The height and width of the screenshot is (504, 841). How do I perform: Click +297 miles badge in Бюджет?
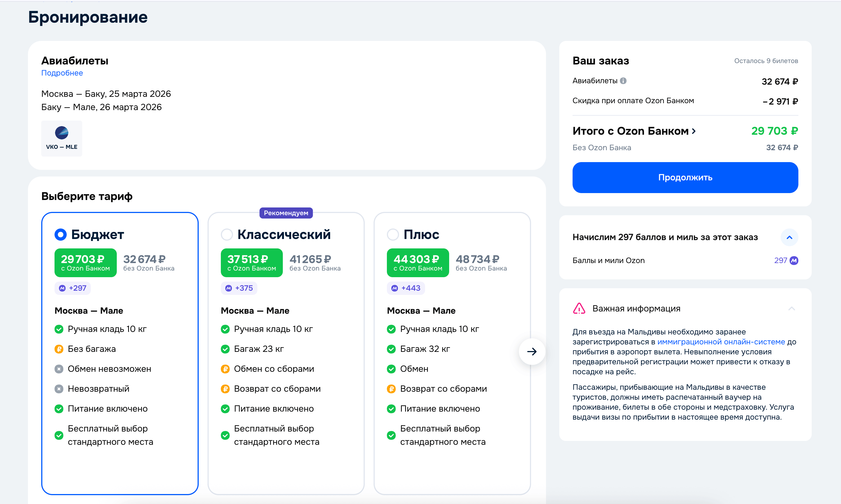point(73,288)
